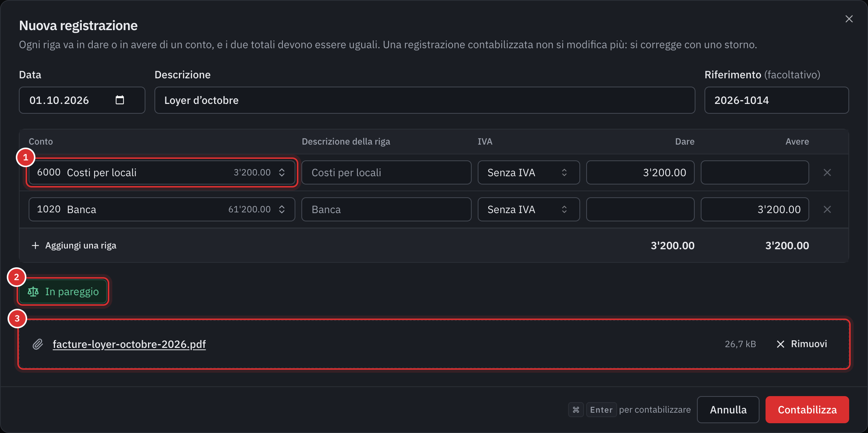Click the Avere column header

pos(797,142)
